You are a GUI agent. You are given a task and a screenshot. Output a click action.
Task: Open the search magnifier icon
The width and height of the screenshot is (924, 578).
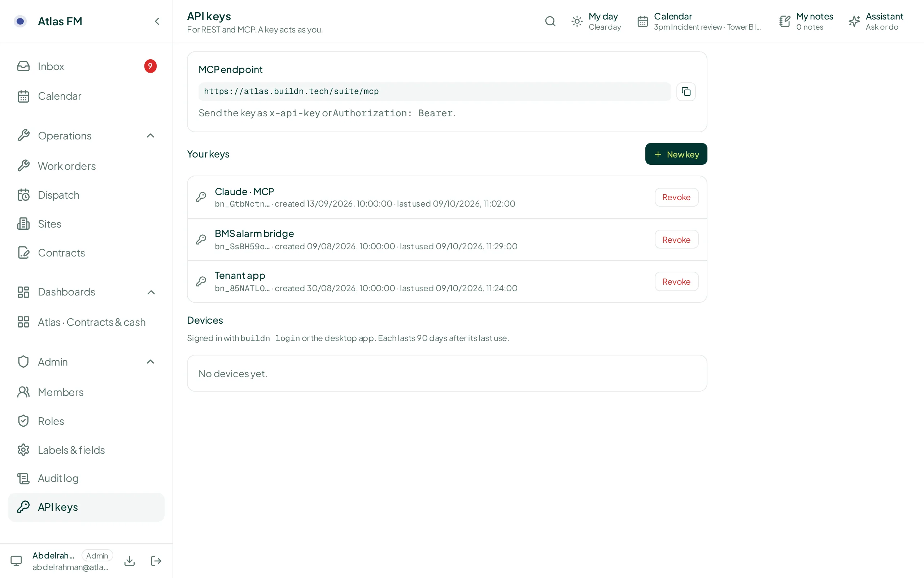(550, 21)
